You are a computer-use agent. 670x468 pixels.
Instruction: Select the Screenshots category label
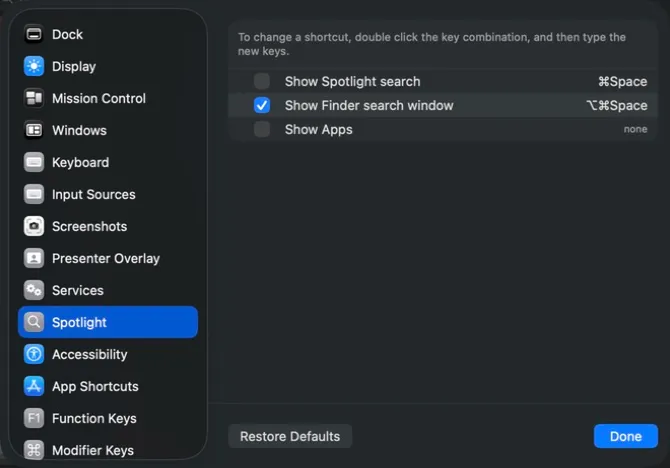89,226
